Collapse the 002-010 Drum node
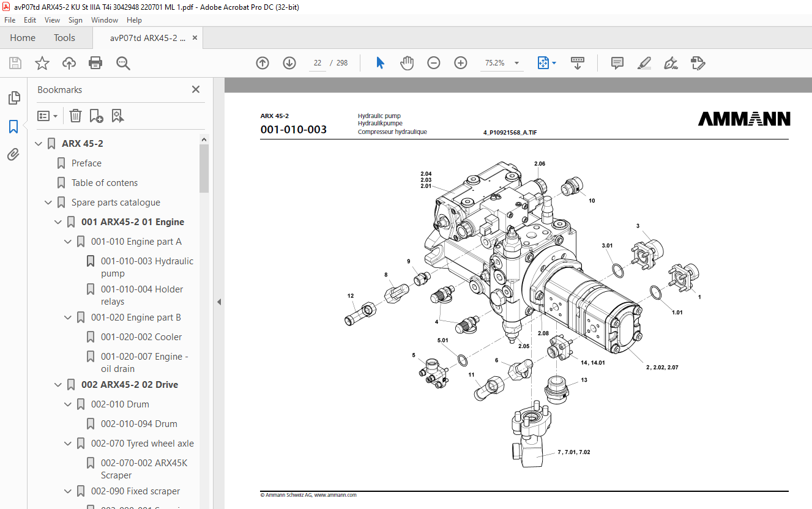 click(68, 404)
